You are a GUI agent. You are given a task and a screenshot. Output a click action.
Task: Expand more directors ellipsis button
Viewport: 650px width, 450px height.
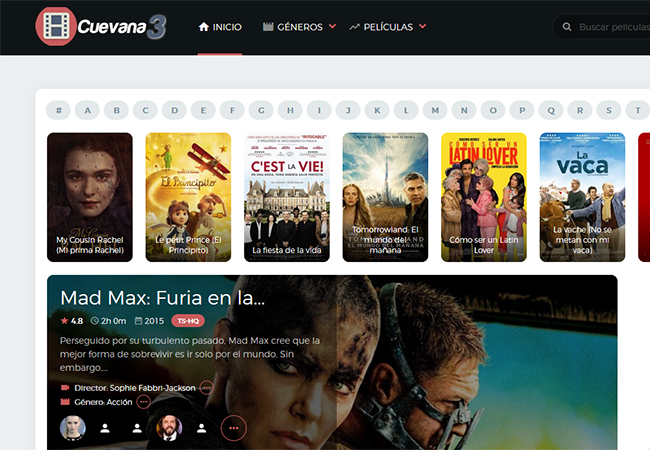click(206, 388)
